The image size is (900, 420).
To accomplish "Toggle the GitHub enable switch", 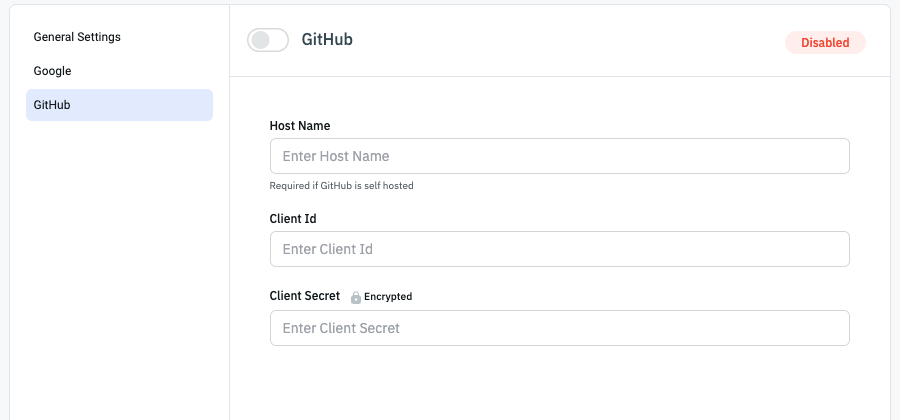I will 267,40.
